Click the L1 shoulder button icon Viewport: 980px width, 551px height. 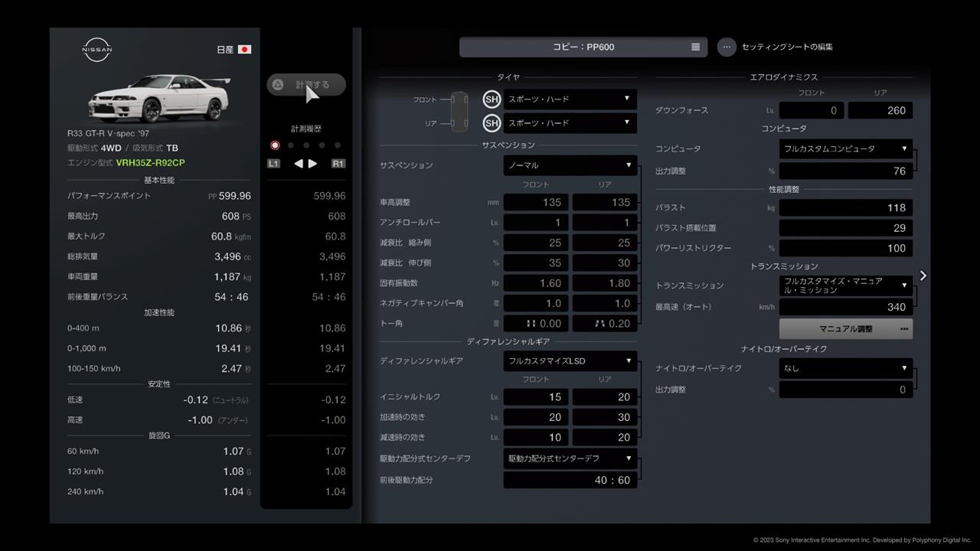273,164
